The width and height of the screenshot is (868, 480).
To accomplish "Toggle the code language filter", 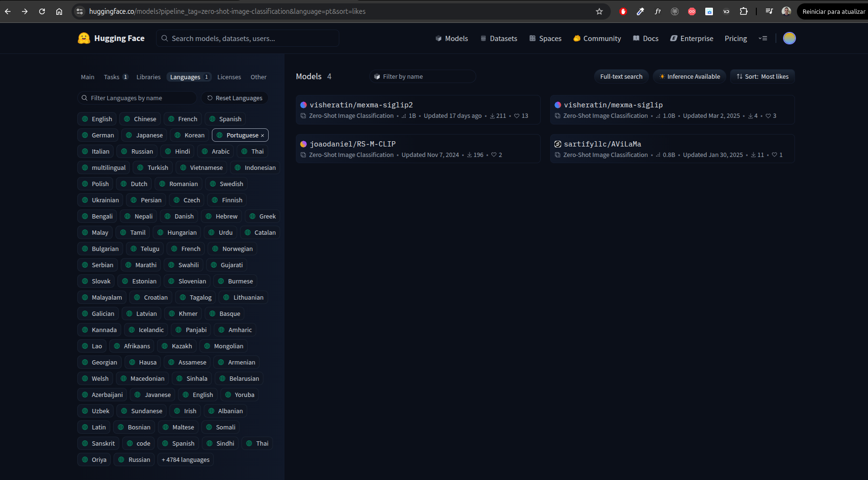I will [x=138, y=444].
